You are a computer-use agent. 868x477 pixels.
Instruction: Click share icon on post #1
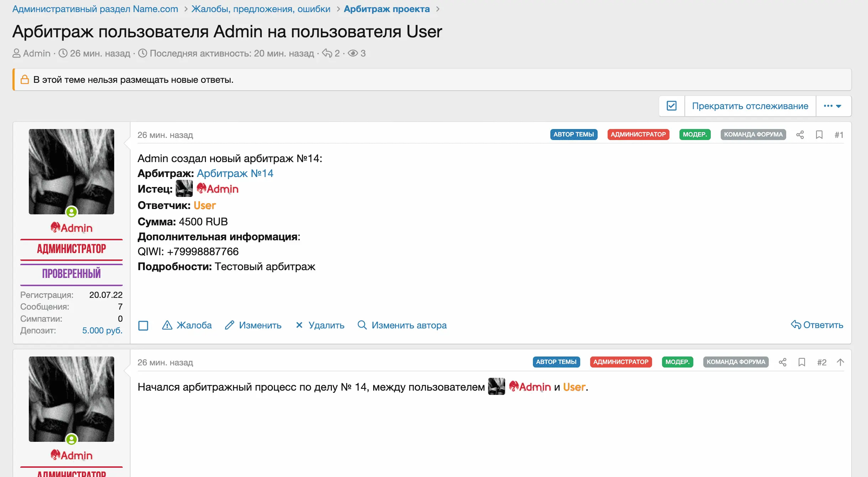pos(800,135)
